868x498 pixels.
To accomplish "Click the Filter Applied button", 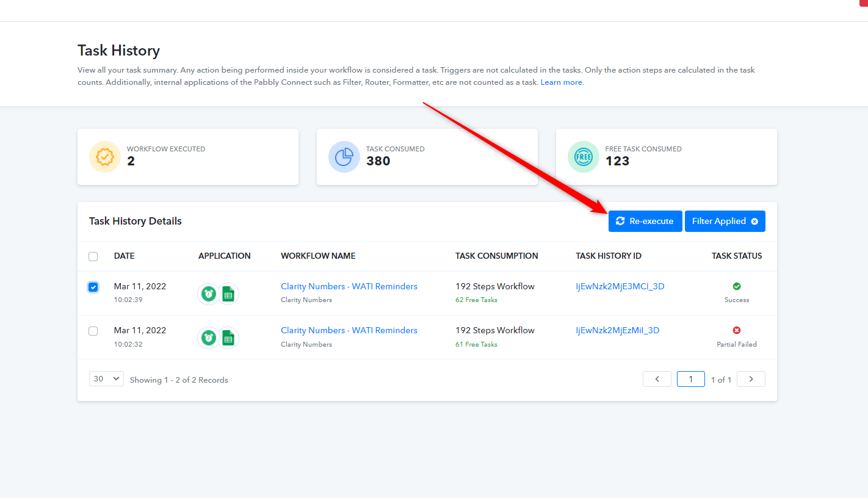I will pos(725,221).
